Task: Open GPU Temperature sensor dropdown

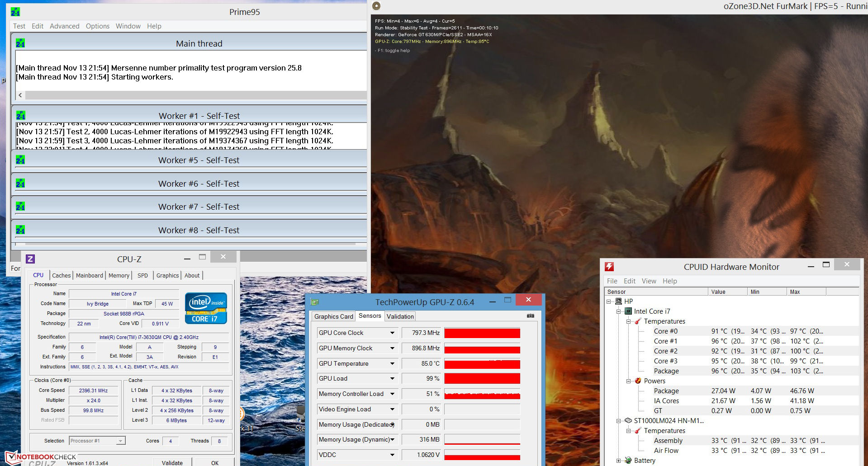Action: point(392,364)
